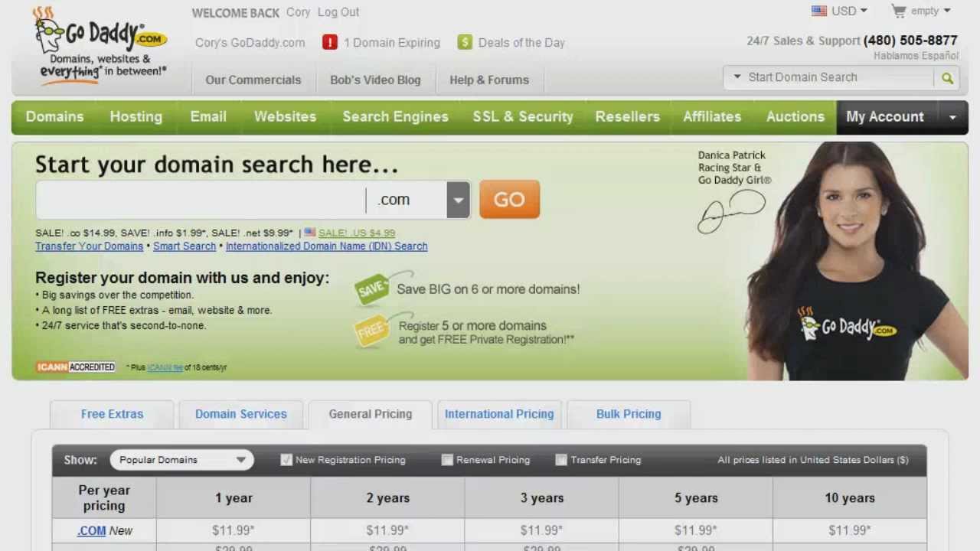
Task: Click the .COM link in pricing table
Action: 92,530
